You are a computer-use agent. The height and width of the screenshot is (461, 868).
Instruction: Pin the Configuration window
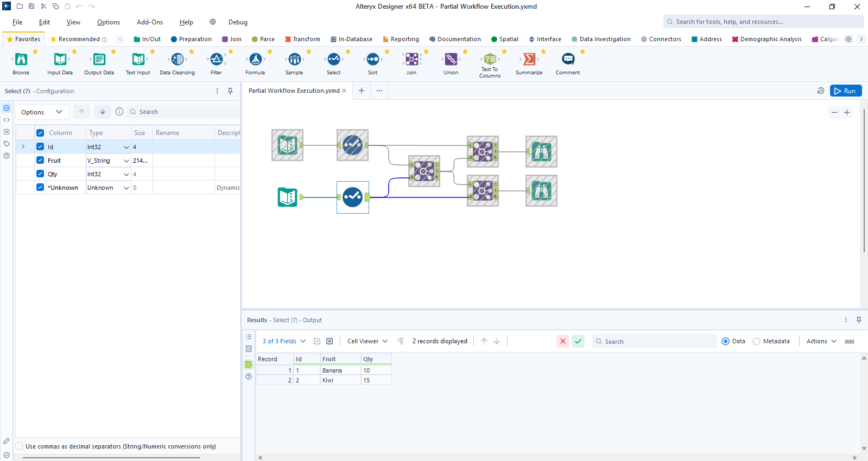click(x=230, y=91)
